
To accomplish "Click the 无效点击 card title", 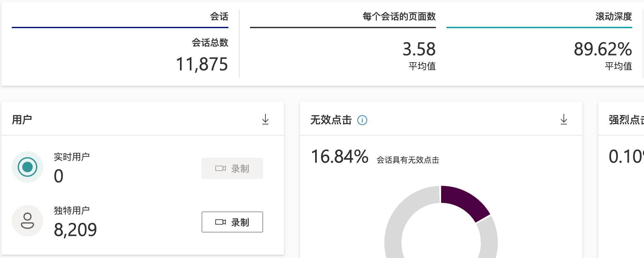I will click(x=331, y=120).
